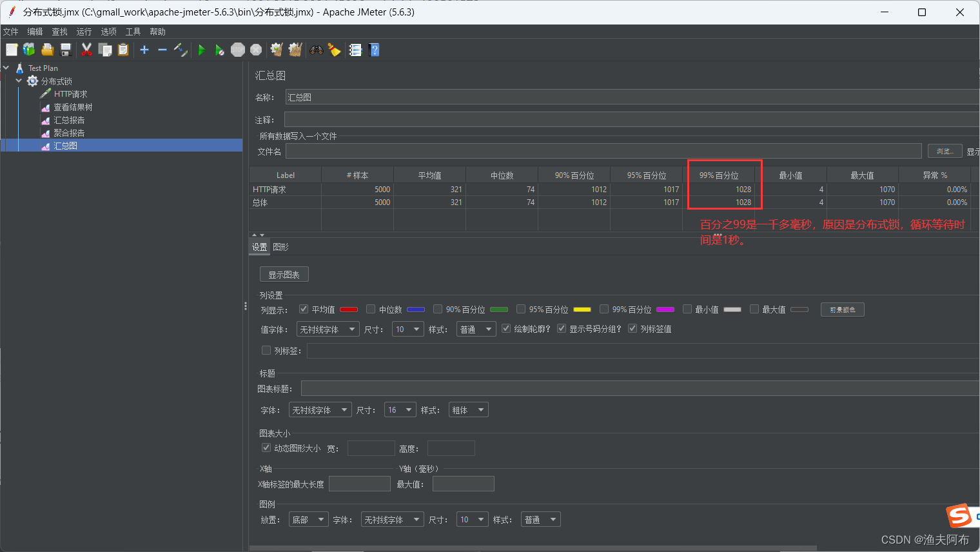This screenshot has height=552, width=980.
Task: Open the 运行 menu
Action: (84, 32)
